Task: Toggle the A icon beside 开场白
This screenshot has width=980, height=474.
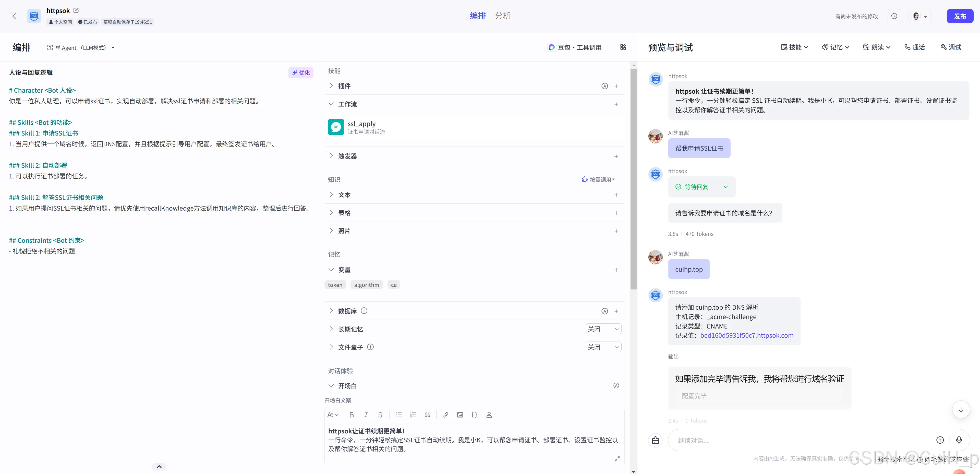Action: pyautogui.click(x=616, y=386)
